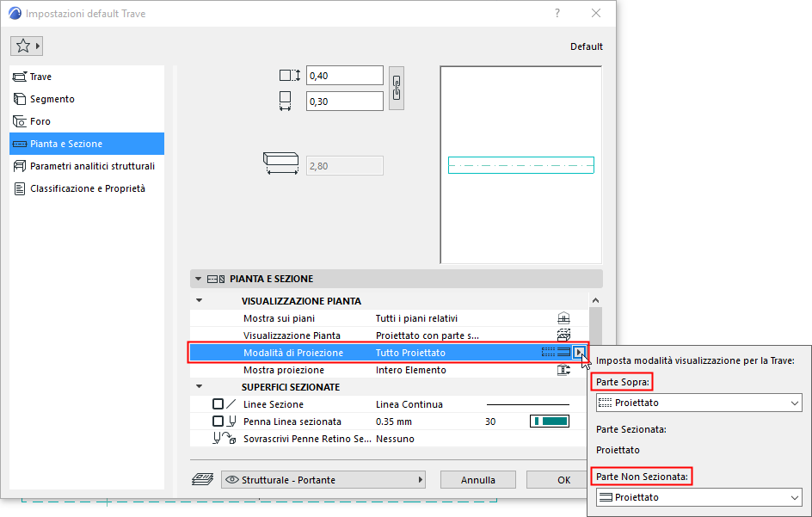Click the dialog help question mark

557,14
